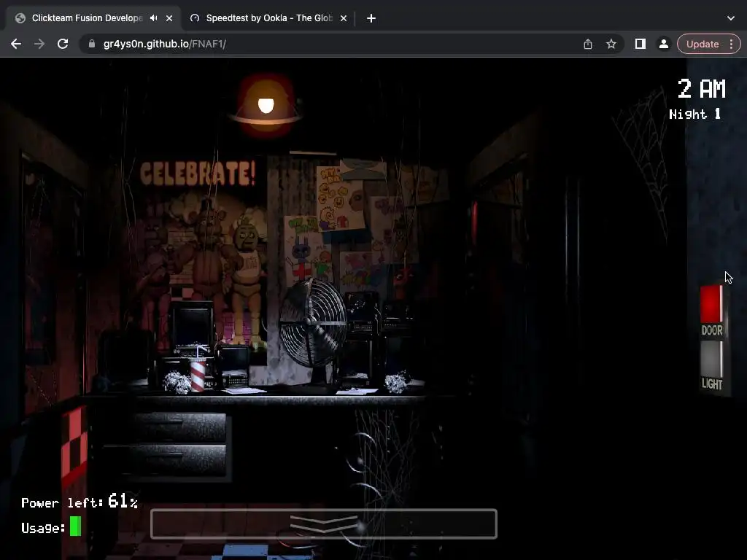747x560 pixels.
Task: Open the camera monitor flip bar
Action: coord(323,524)
